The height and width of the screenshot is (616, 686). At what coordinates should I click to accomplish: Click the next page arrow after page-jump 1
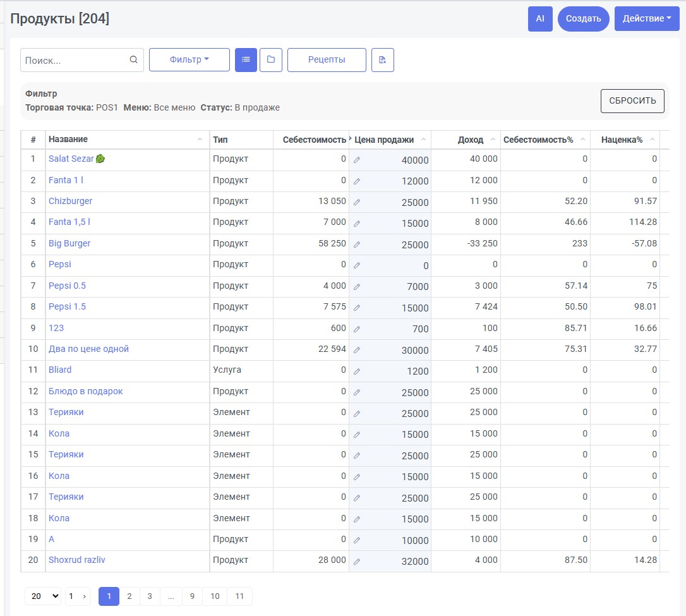(85, 596)
